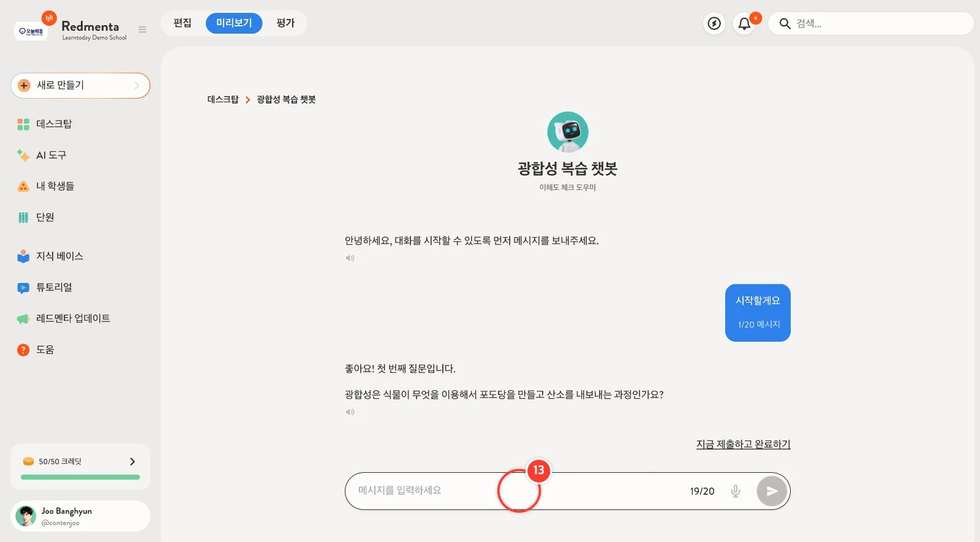This screenshot has height=542, width=980.
Task: Click the search magnifier icon
Action: pyautogui.click(x=785, y=23)
